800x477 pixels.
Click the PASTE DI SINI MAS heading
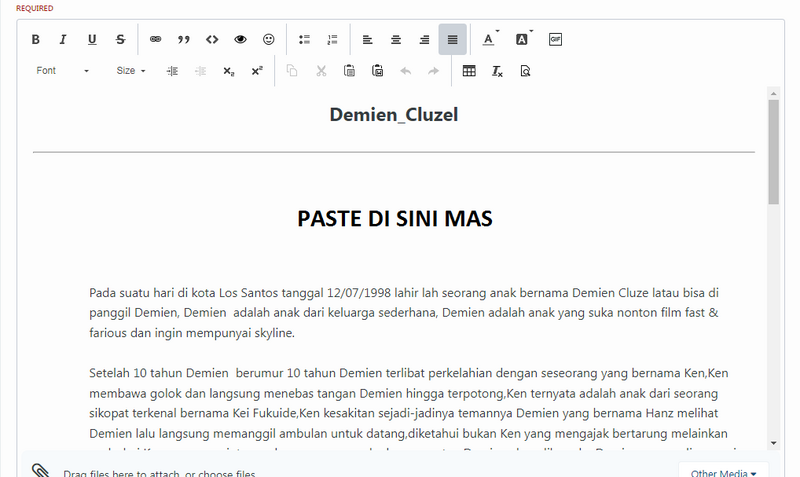coord(395,219)
